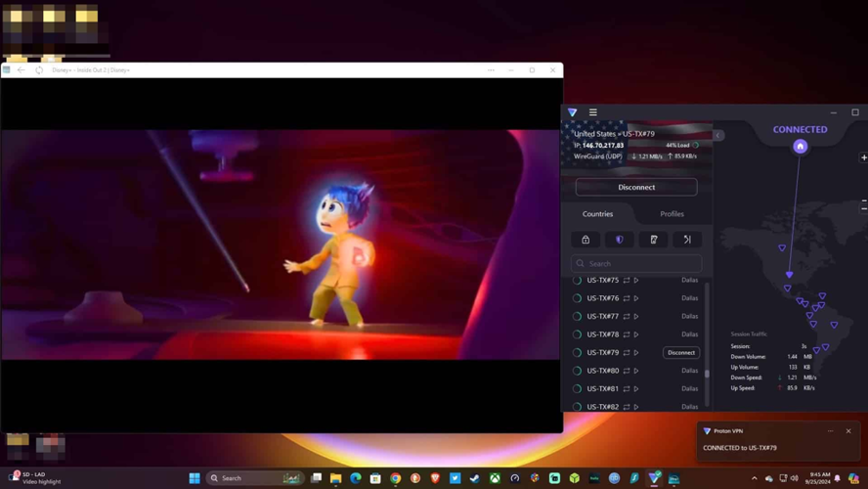Open the Proton VPN hamburger menu
Screen dimensions: 868x489
point(592,112)
